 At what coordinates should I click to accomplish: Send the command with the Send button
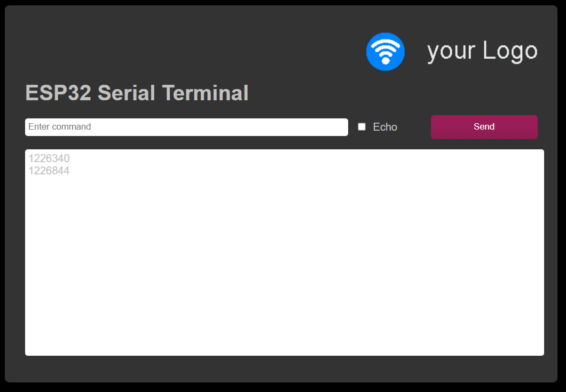pyautogui.click(x=484, y=127)
